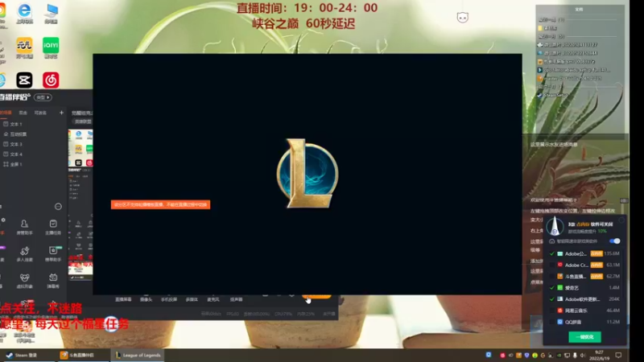
Task: Click the League of Legends logo on splash
Action: (x=308, y=173)
